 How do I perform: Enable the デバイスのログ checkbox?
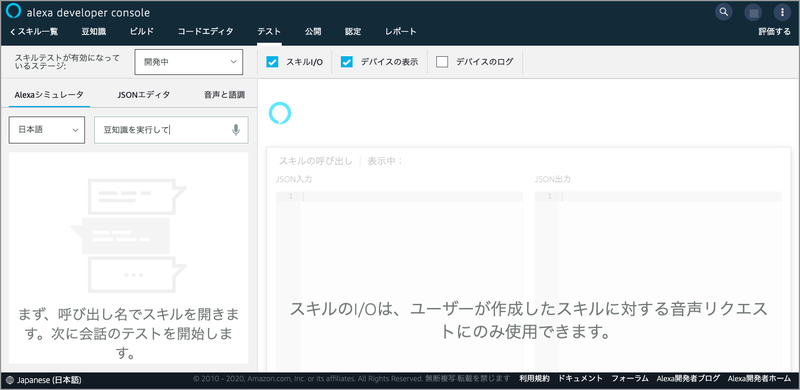click(442, 62)
